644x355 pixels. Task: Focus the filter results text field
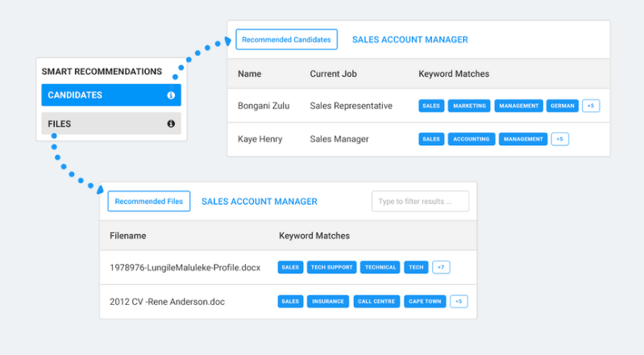[420, 201]
